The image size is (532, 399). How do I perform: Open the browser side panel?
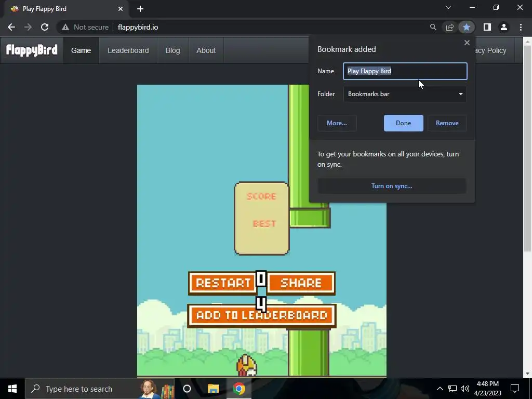(x=487, y=27)
